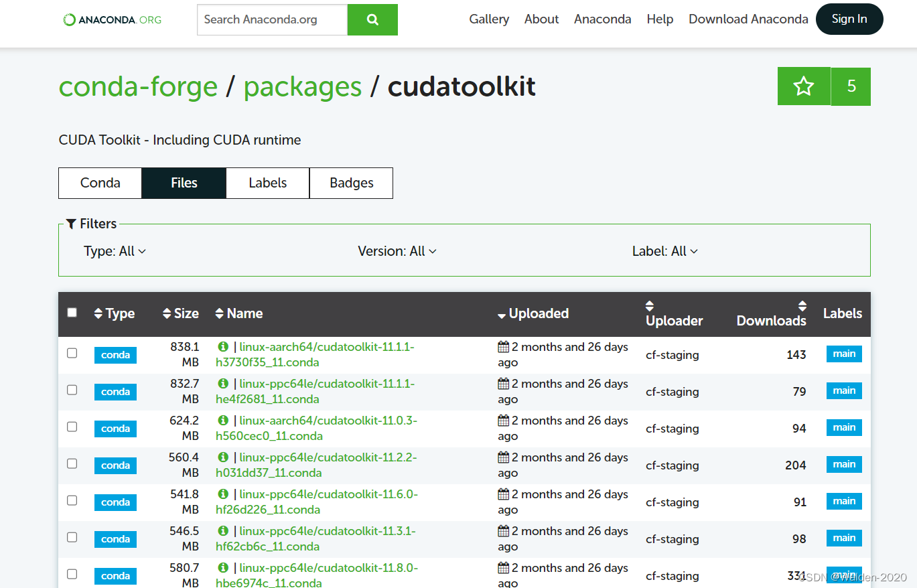Open linux-ppc64le/cudatoolkit-11.2.2-h031dd37_11.conda file link
Image resolution: width=917 pixels, height=588 pixels.
click(x=316, y=465)
